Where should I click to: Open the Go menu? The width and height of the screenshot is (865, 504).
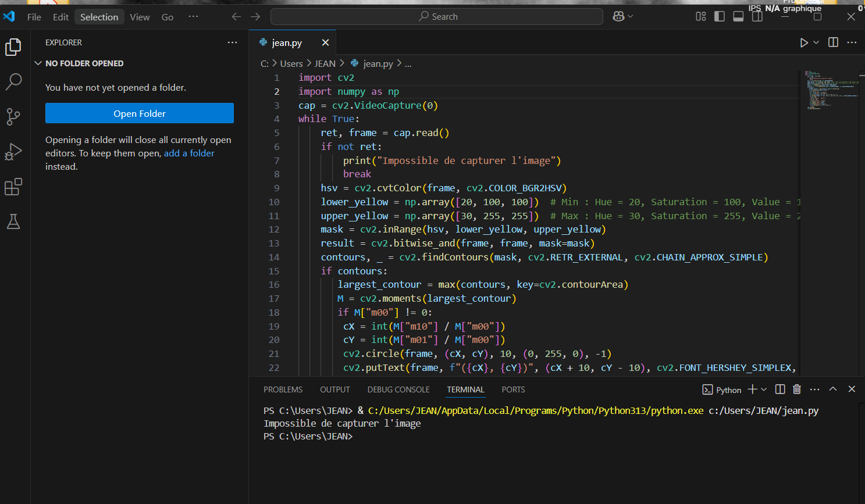click(x=168, y=17)
